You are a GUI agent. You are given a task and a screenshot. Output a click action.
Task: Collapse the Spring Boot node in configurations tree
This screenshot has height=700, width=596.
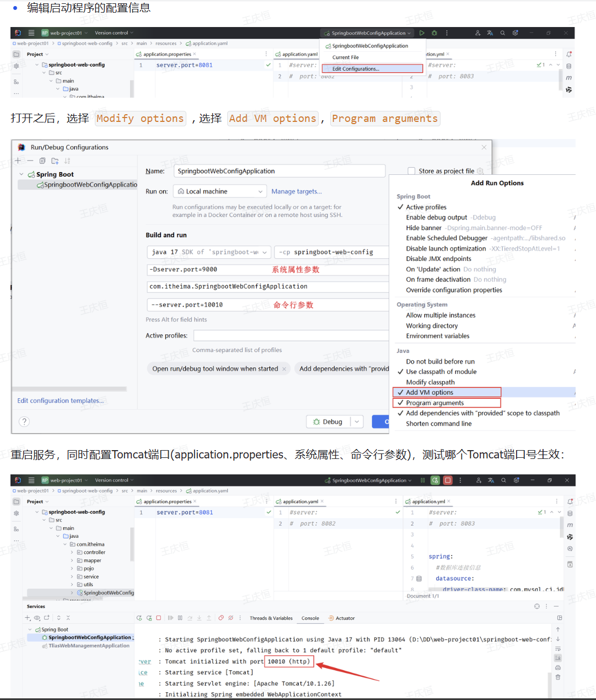click(x=22, y=174)
